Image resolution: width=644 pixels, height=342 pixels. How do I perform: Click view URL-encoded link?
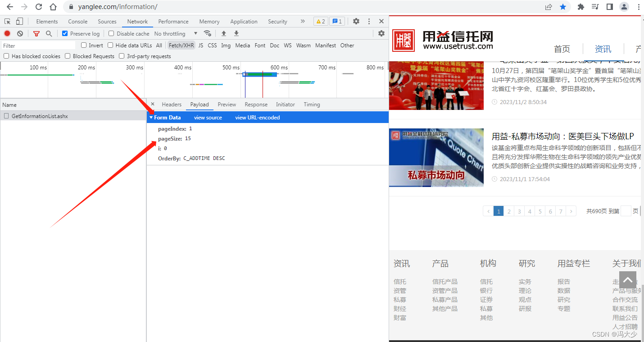[x=258, y=118]
